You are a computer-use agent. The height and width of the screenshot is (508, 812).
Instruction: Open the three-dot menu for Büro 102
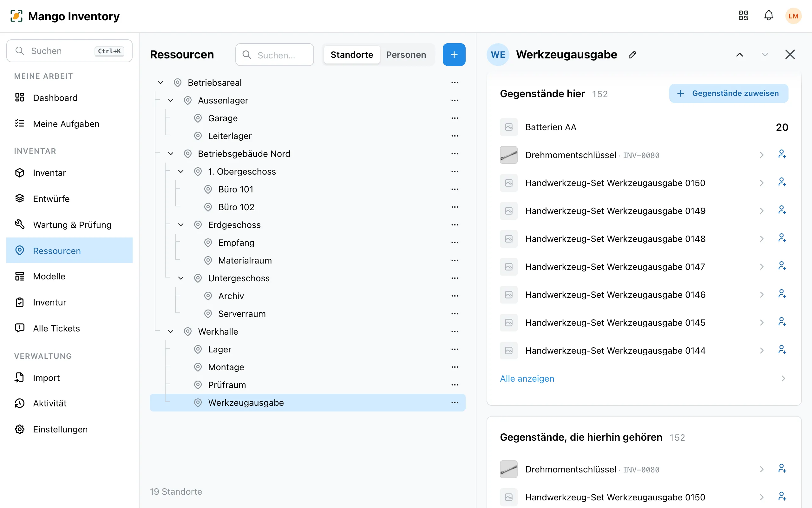[455, 207]
